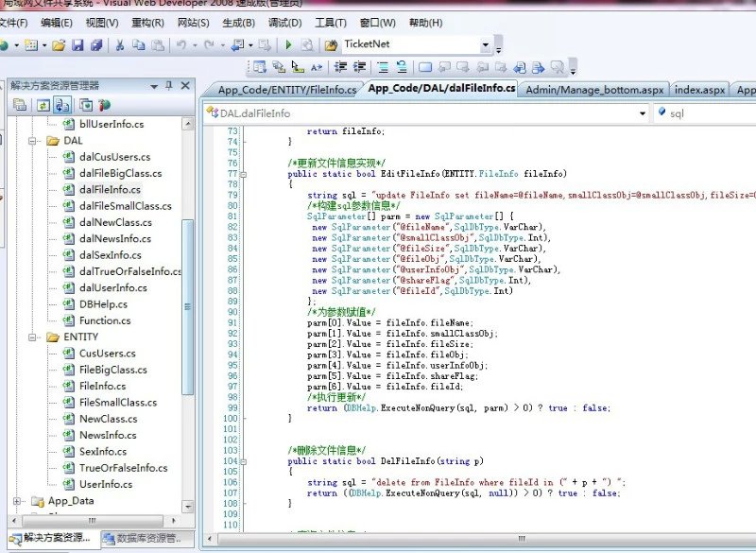Collapse the EditFileInfo method outline
756x553 pixels.
(x=244, y=174)
